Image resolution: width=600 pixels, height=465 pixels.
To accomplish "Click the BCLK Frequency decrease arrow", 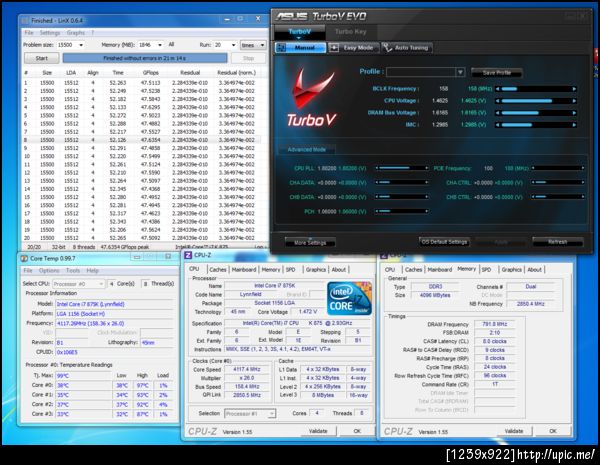I will click(497, 89).
